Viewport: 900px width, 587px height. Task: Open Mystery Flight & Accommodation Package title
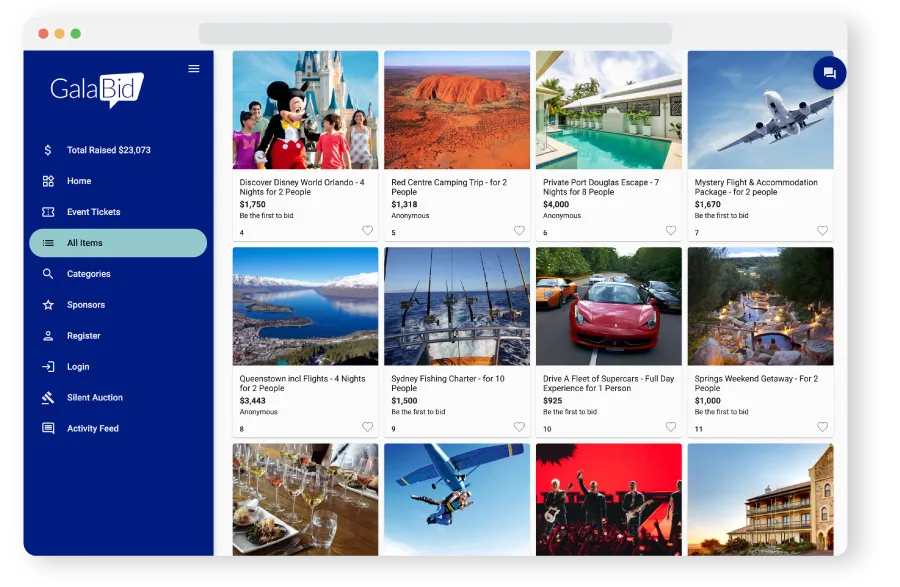[x=756, y=187]
